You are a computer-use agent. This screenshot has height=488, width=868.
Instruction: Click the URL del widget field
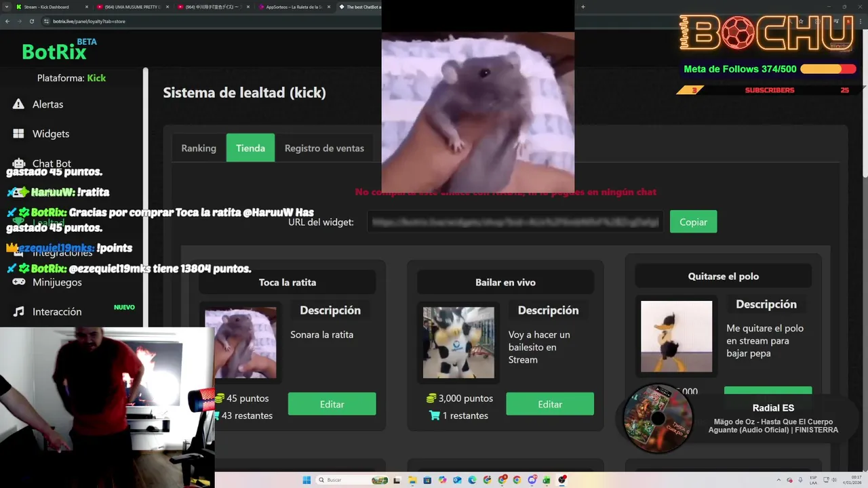pyautogui.click(x=516, y=222)
